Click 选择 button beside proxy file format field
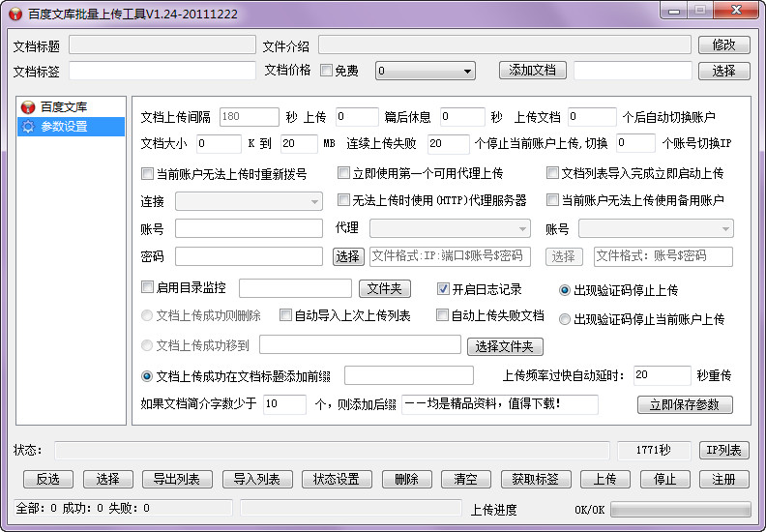 [x=348, y=256]
